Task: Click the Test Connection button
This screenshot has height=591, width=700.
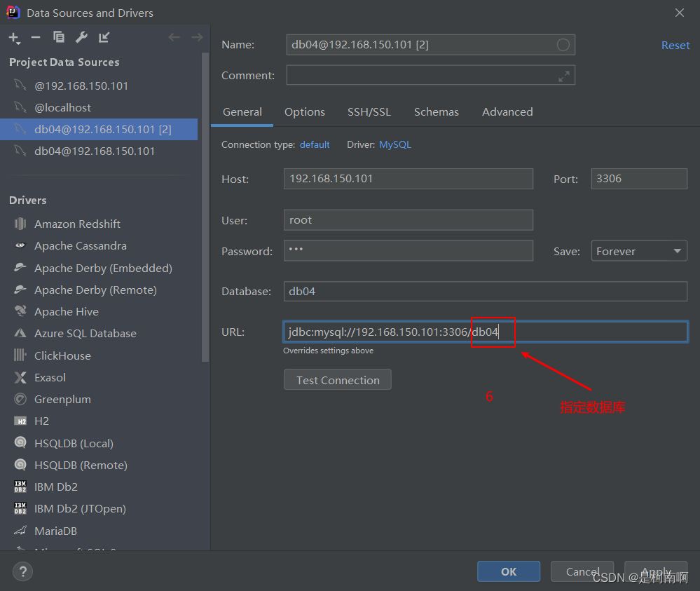Action: pyautogui.click(x=337, y=379)
